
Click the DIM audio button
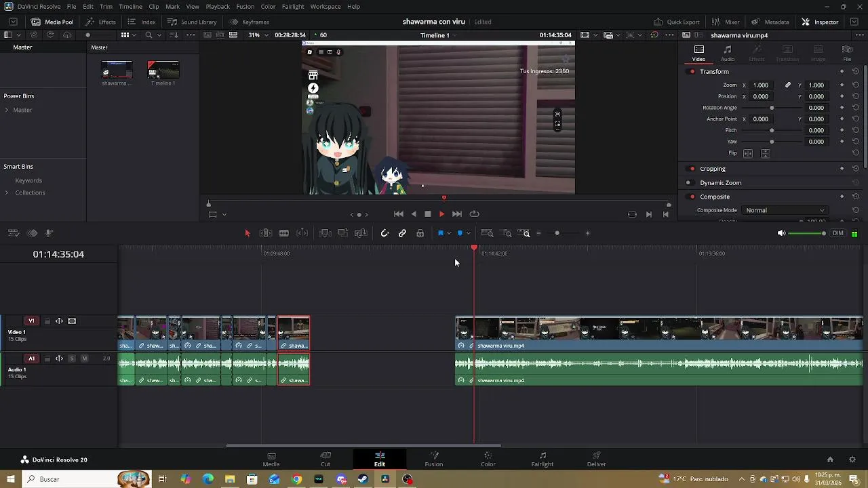838,233
